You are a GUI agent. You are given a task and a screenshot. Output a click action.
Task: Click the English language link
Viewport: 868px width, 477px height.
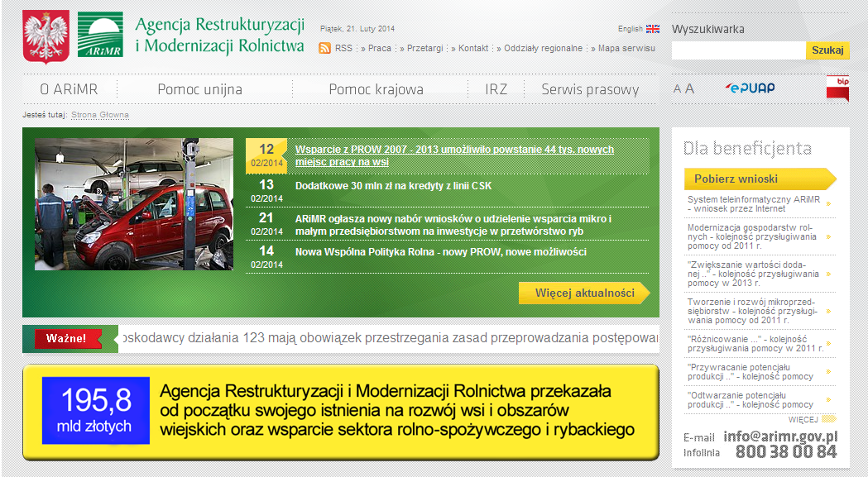coord(631,29)
